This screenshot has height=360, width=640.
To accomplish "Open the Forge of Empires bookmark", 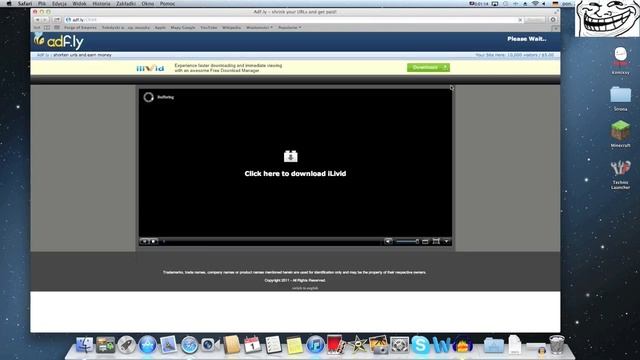I will point(80,27).
